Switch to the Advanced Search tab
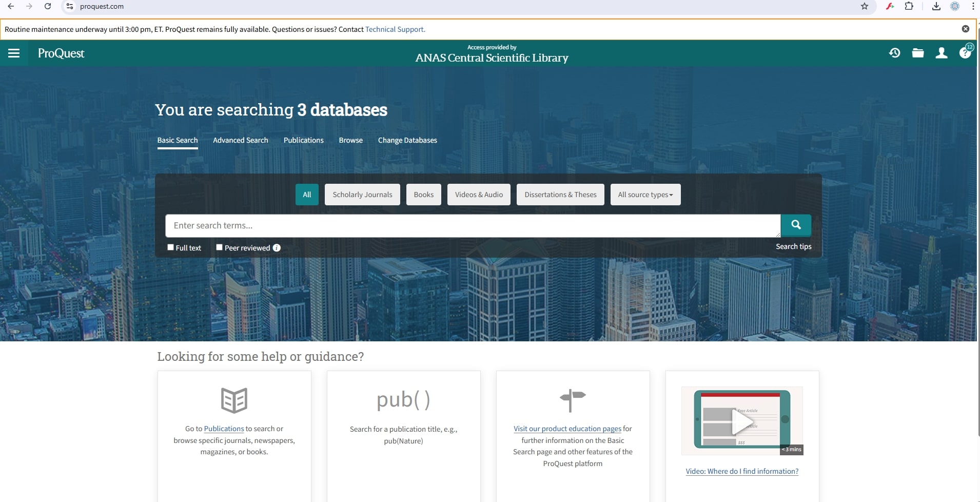Viewport: 980px width, 502px height. (240, 140)
